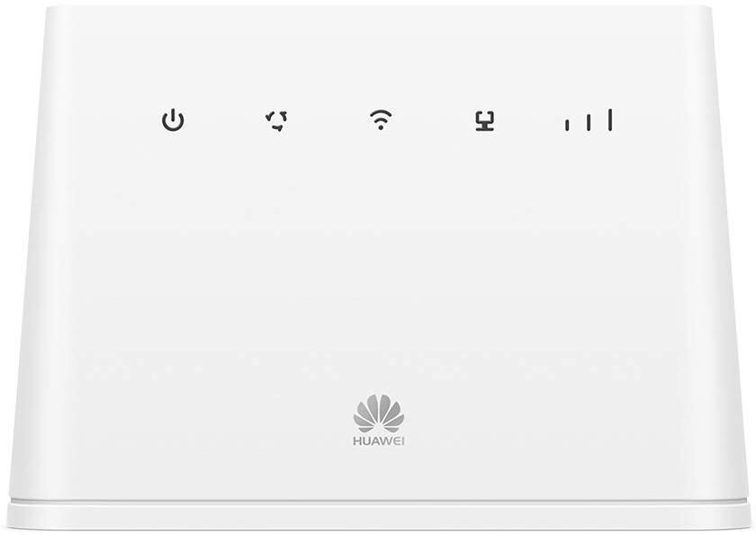Click the Huawei petal flower logo
The image size is (756, 535).
point(379,413)
